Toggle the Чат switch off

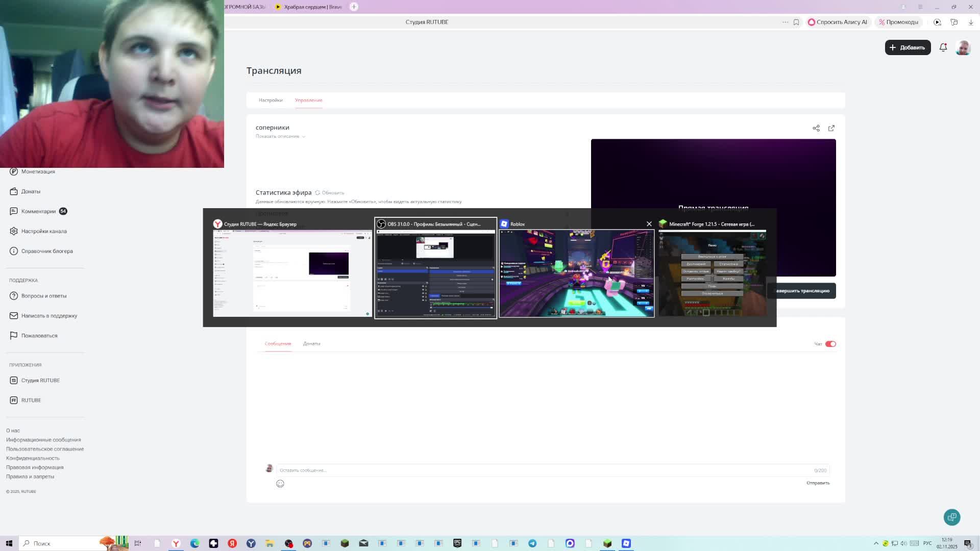[x=830, y=344]
